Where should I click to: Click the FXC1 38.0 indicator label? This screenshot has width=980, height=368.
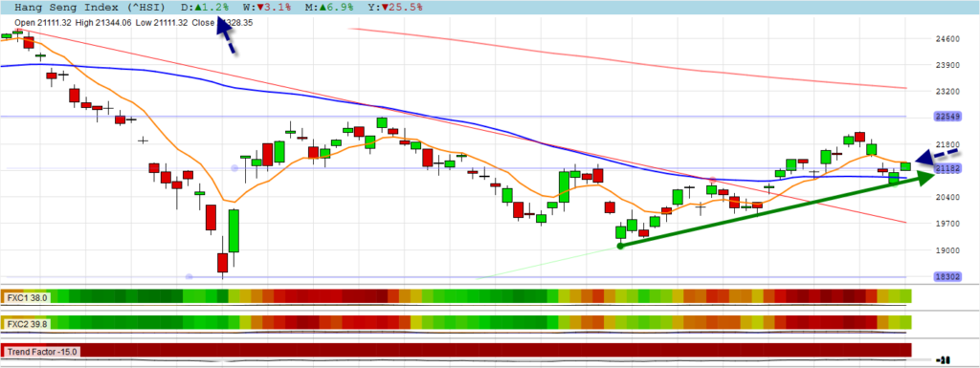point(27,298)
